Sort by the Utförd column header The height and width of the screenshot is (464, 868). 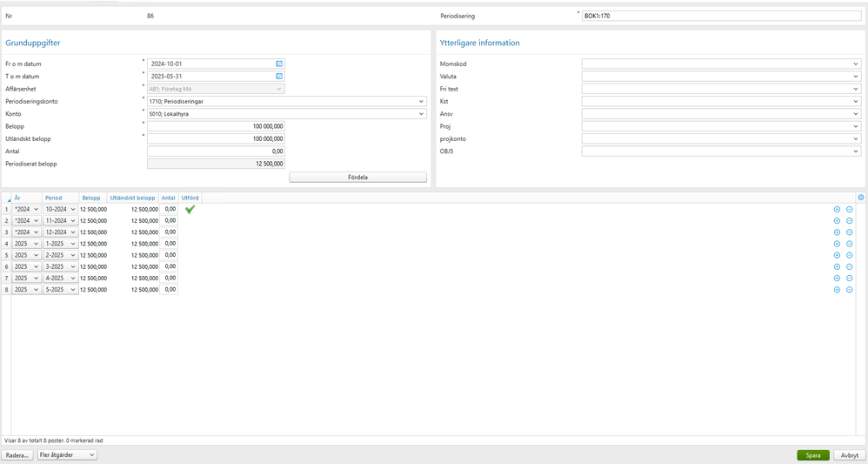tap(190, 198)
